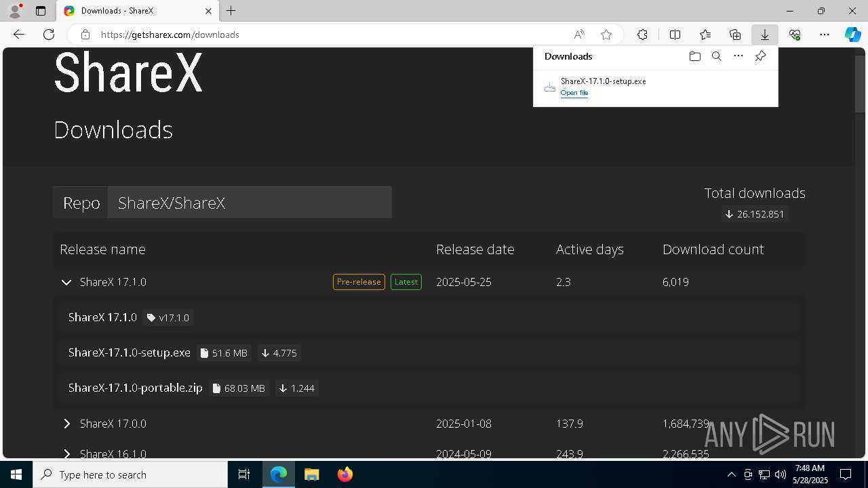The height and width of the screenshot is (488, 868).
Task: Search downloads with magnifier icon
Action: point(716,56)
